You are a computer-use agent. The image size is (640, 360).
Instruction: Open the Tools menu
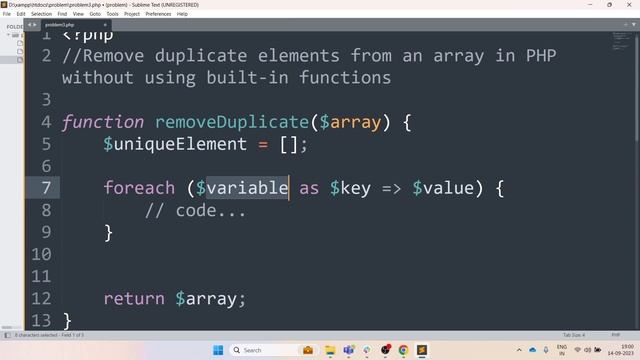[x=112, y=14]
